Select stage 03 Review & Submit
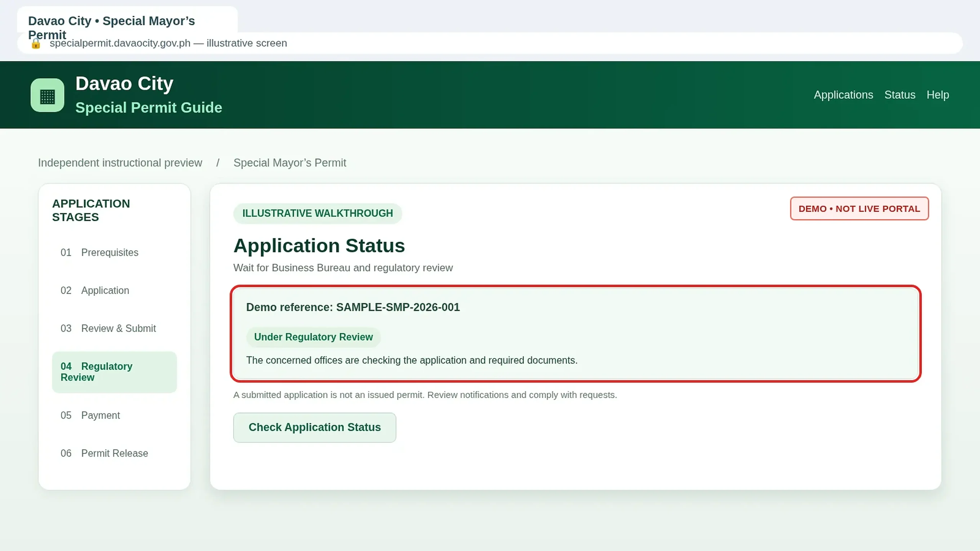The width and height of the screenshot is (980, 551). [x=114, y=328]
